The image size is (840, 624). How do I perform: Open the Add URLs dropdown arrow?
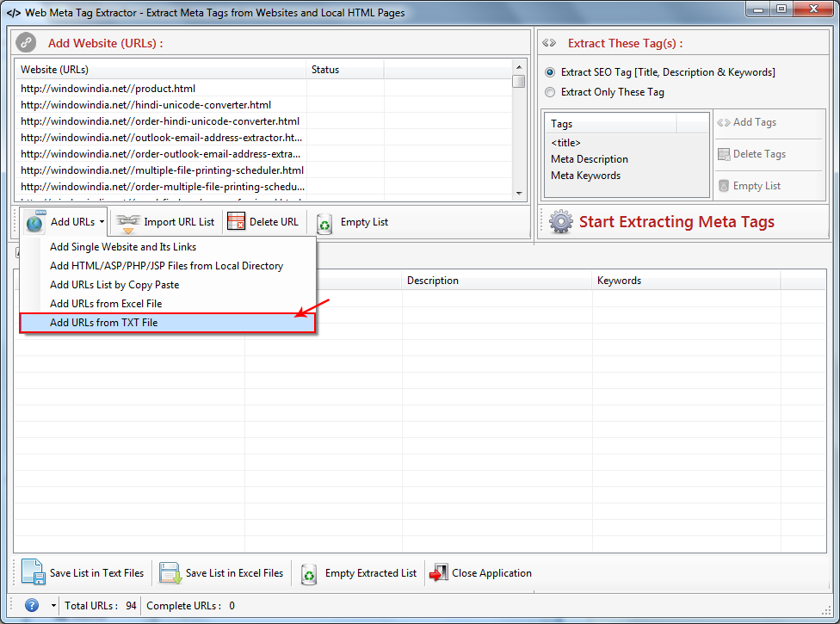102,222
